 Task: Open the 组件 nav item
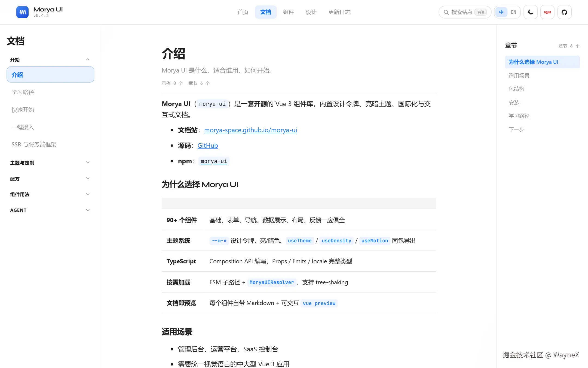[288, 12]
